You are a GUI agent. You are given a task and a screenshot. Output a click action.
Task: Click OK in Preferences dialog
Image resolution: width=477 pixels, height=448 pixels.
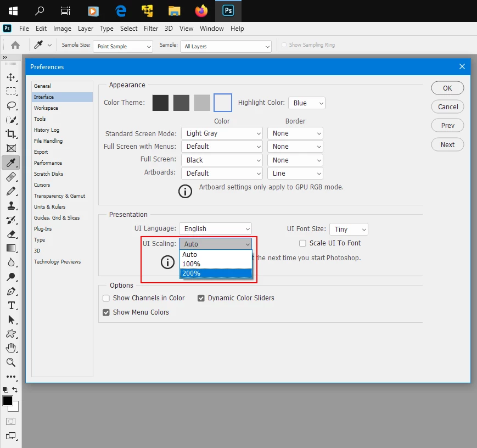pos(447,88)
